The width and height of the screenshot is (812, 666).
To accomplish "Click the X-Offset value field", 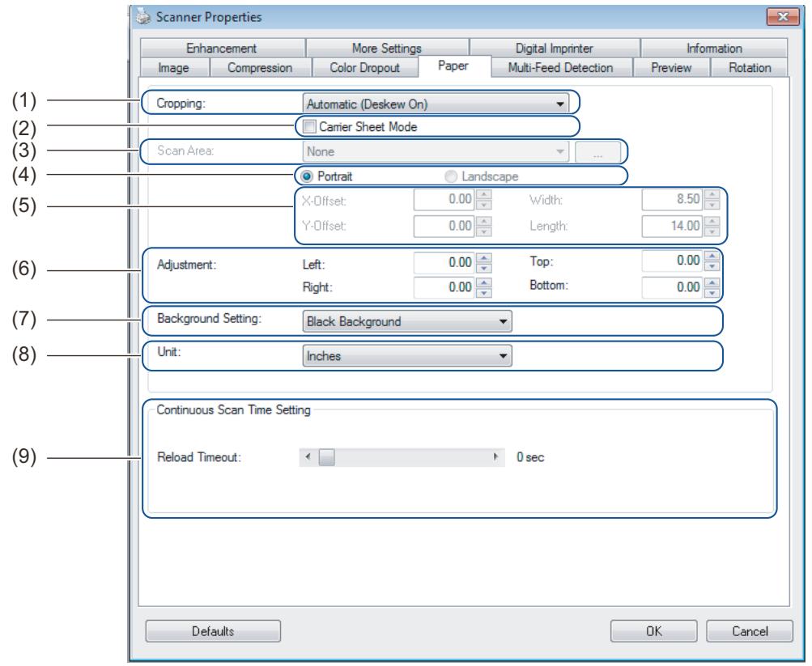I will pos(444,200).
